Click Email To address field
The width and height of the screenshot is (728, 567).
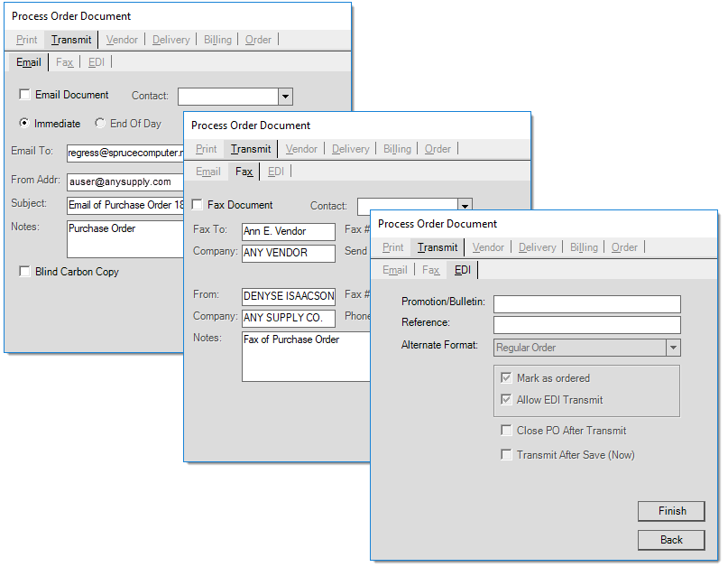point(125,153)
